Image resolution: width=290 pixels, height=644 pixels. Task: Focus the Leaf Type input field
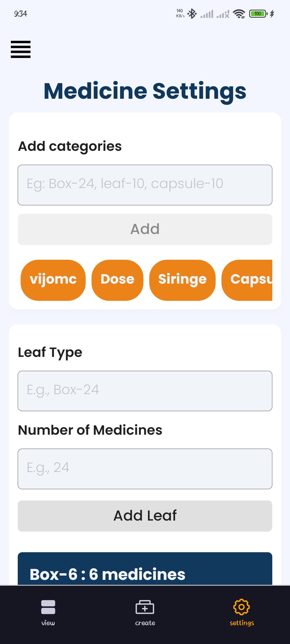pyautogui.click(x=145, y=391)
